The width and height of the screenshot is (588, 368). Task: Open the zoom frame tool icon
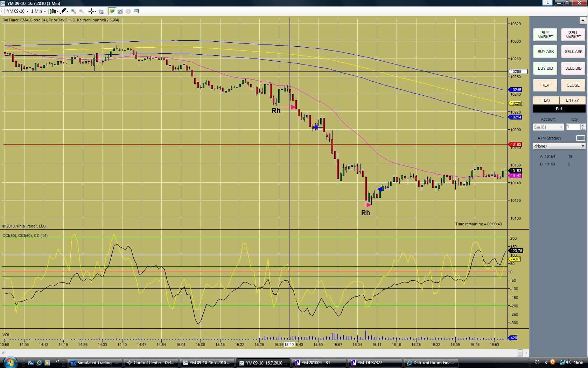coord(102,11)
